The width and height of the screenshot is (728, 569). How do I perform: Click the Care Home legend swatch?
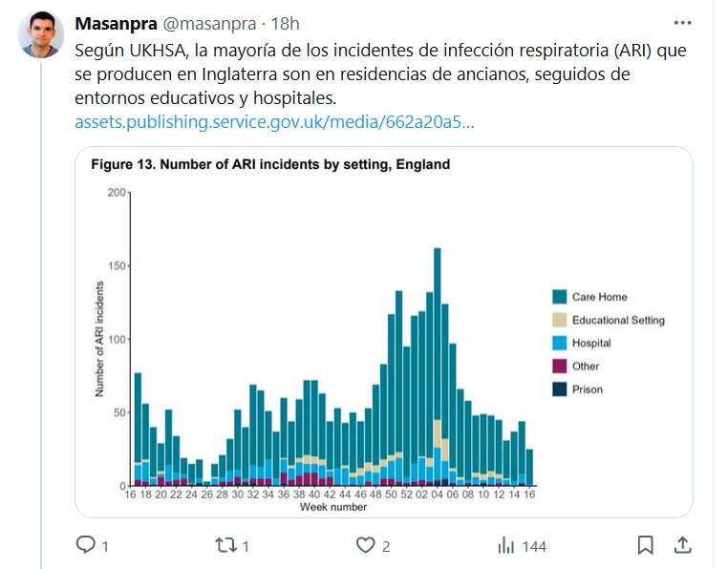[559, 297]
